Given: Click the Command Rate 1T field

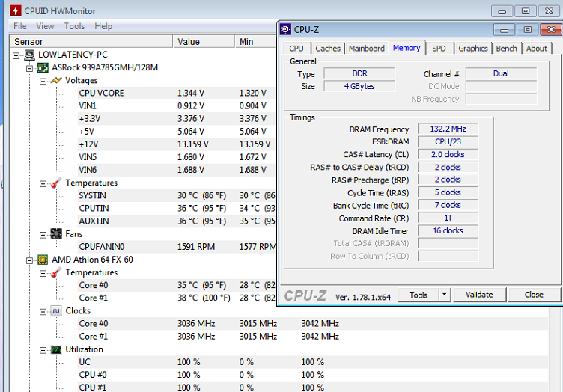Looking at the screenshot, I should point(448,218).
